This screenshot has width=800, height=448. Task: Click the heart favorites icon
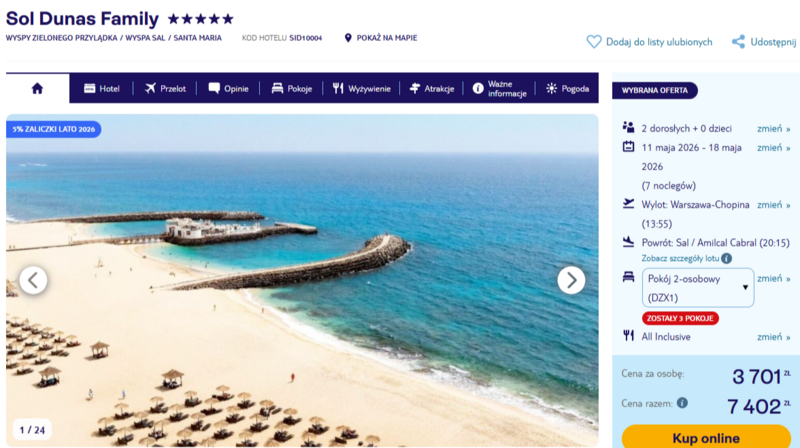(x=593, y=42)
